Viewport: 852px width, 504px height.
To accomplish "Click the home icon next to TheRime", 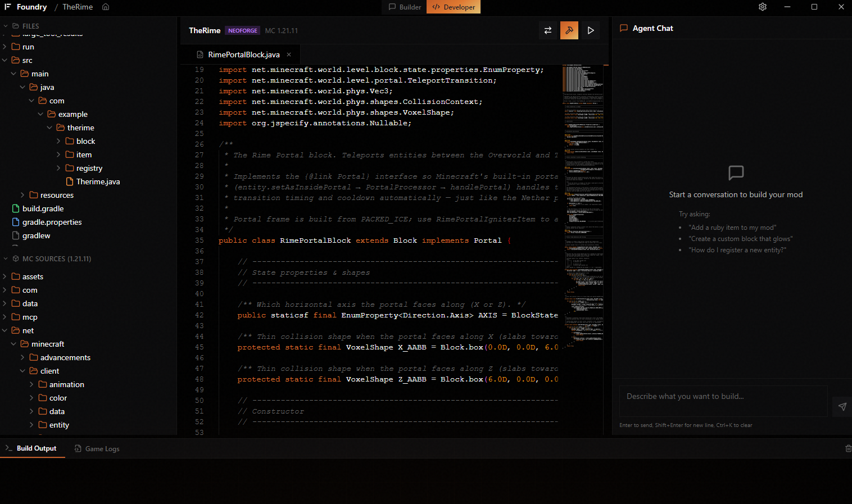I will [x=105, y=7].
